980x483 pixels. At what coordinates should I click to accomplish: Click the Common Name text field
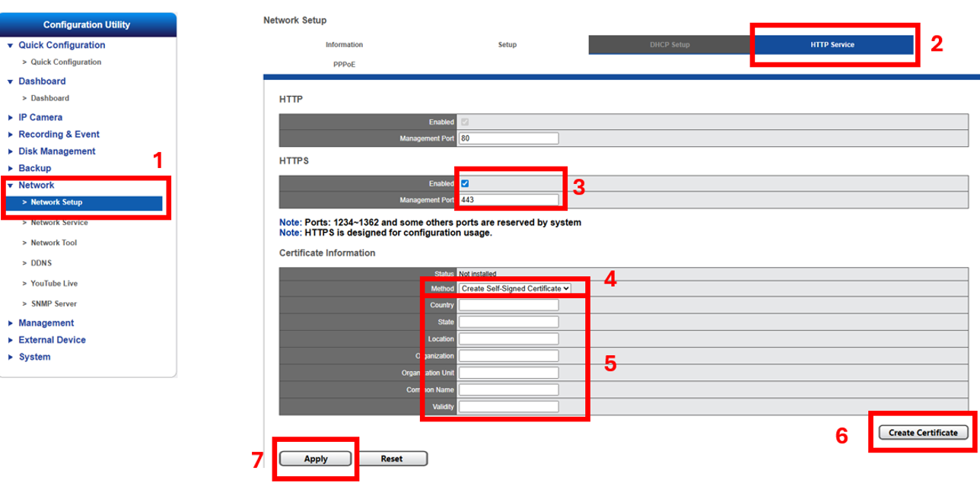[509, 389]
